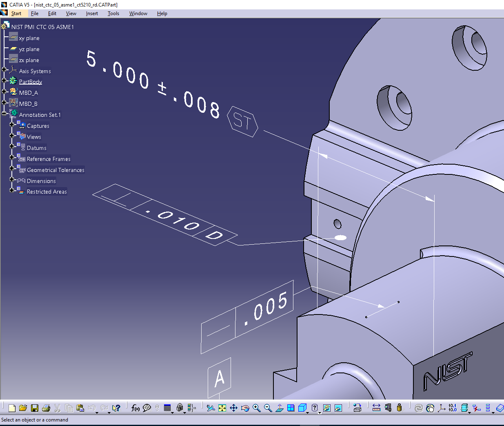Zoom Out with the magnifier minus icon
Viewport: 504px width, 426px height.
coord(268,408)
